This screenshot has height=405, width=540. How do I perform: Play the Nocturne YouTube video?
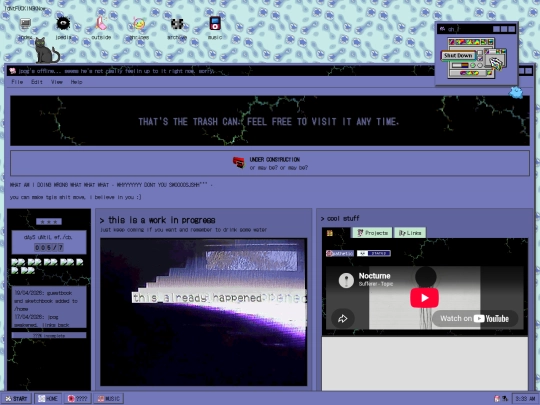pyautogui.click(x=424, y=298)
